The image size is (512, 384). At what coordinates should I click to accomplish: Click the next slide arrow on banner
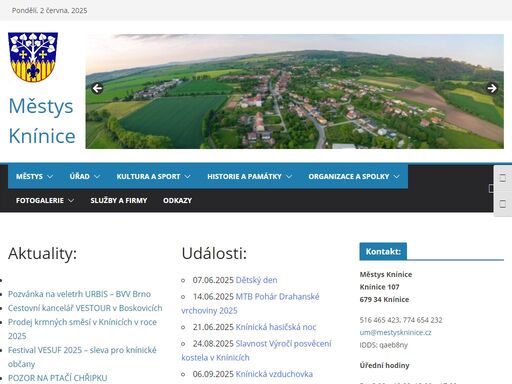click(x=492, y=88)
